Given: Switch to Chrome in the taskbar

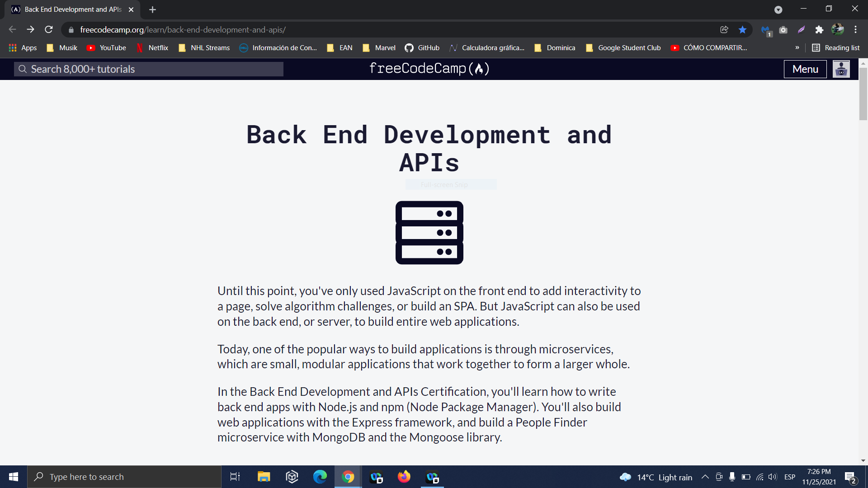Looking at the screenshot, I should click(348, 477).
